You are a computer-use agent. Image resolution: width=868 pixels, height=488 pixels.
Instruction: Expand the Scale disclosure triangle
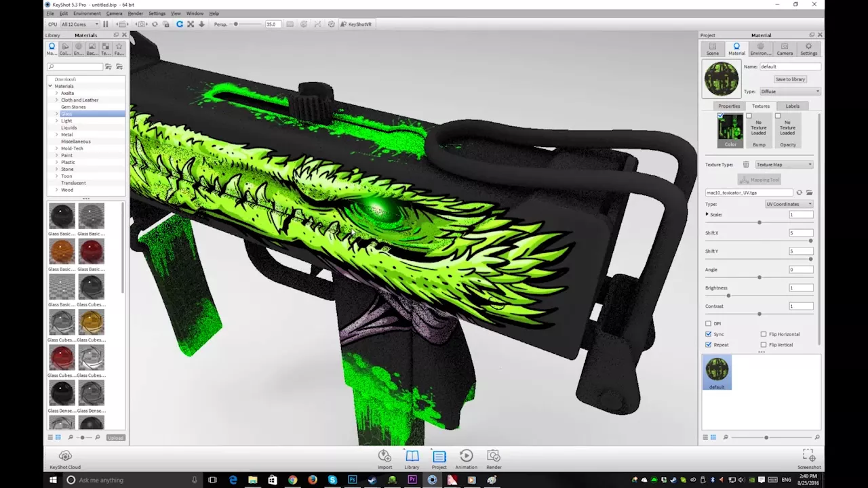[707, 215]
